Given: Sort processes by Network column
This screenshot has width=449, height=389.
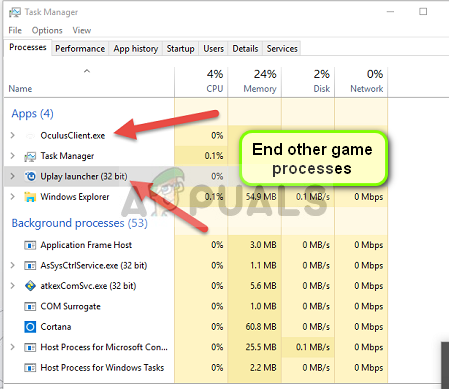Looking at the screenshot, I should pos(361,82).
